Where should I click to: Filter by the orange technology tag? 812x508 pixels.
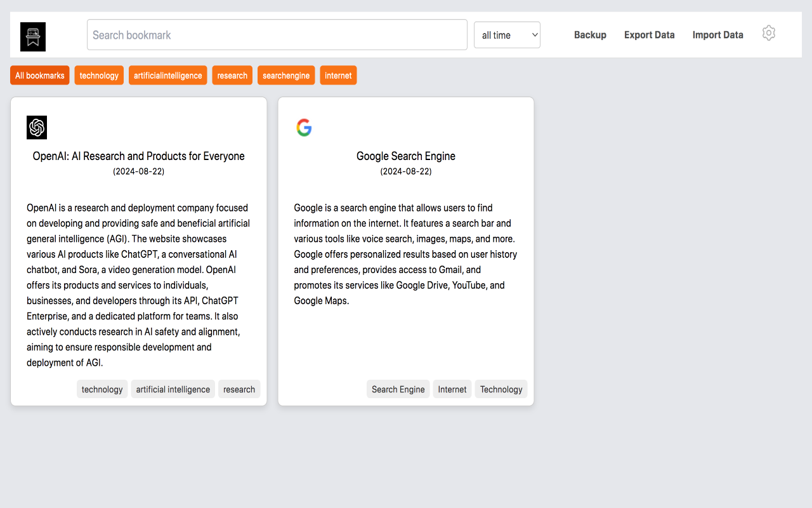click(x=99, y=76)
